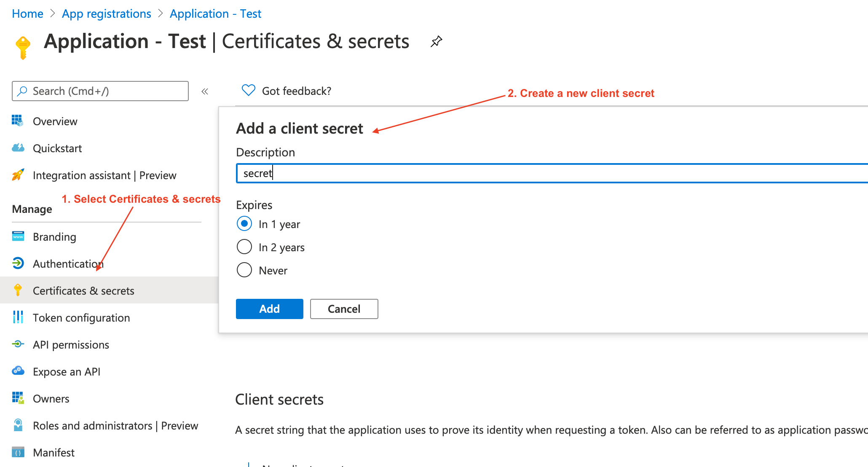Click the Branding www icon
The image size is (868, 467).
[18, 236]
